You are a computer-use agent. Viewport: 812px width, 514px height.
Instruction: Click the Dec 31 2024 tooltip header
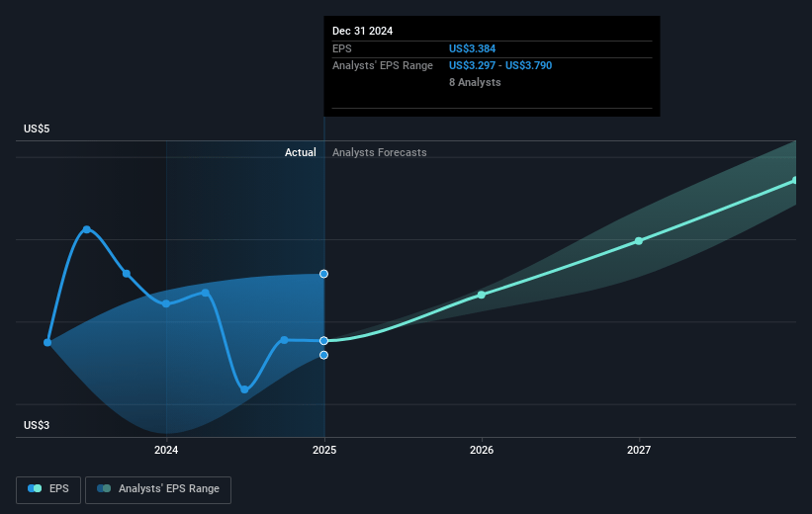point(363,31)
